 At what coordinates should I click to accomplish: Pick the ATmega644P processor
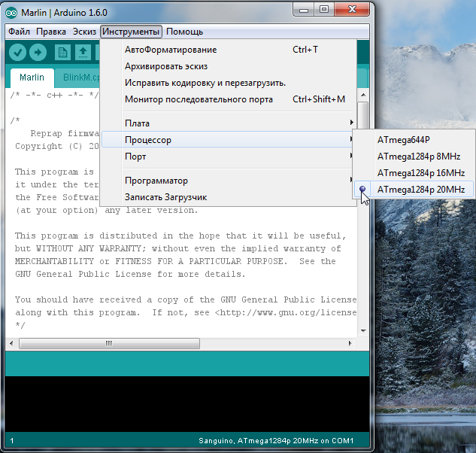click(x=408, y=139)
